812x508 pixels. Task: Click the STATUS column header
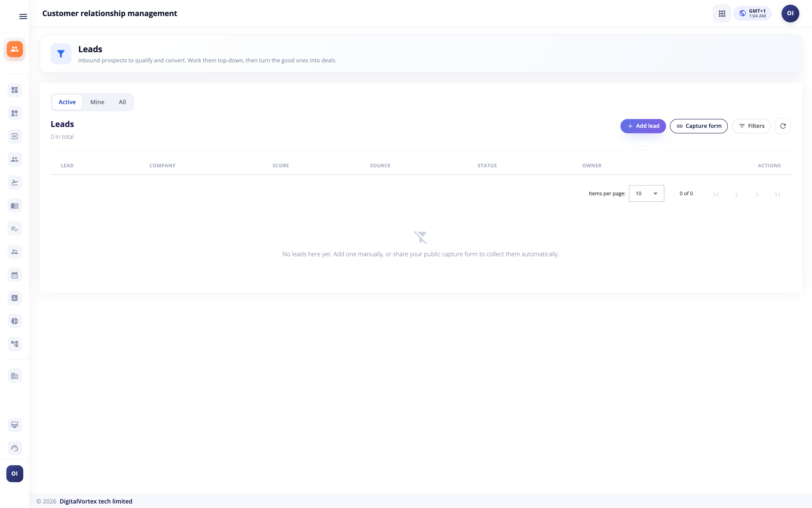point(487,166)
